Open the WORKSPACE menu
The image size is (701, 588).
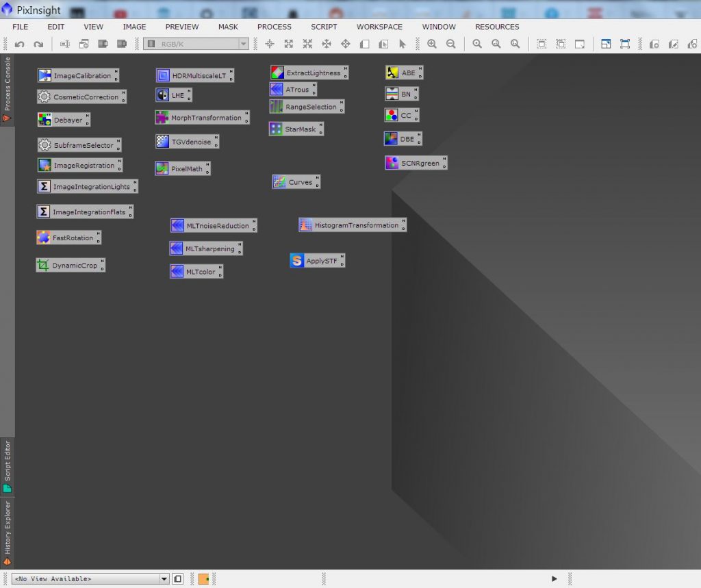(379, 27)
